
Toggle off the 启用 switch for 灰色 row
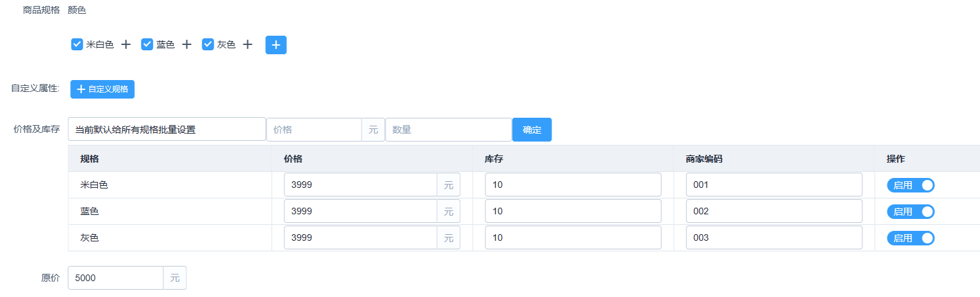click(911, 238)
